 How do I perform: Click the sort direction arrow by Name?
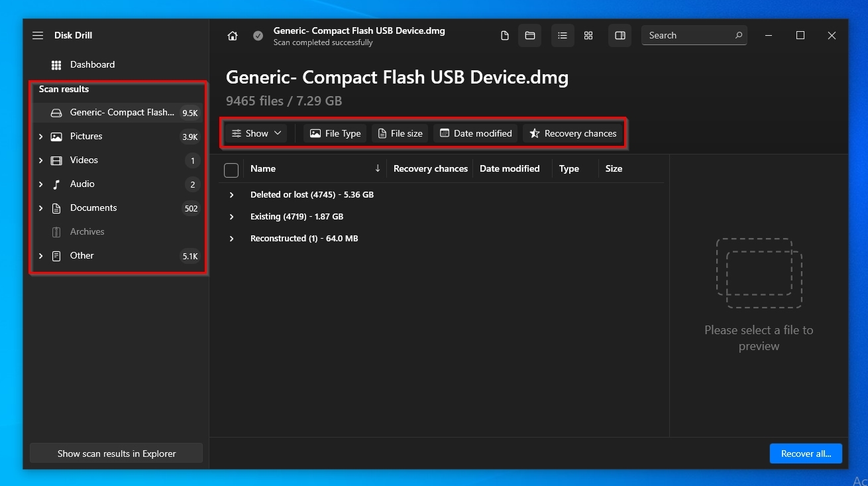pos(378,168)
